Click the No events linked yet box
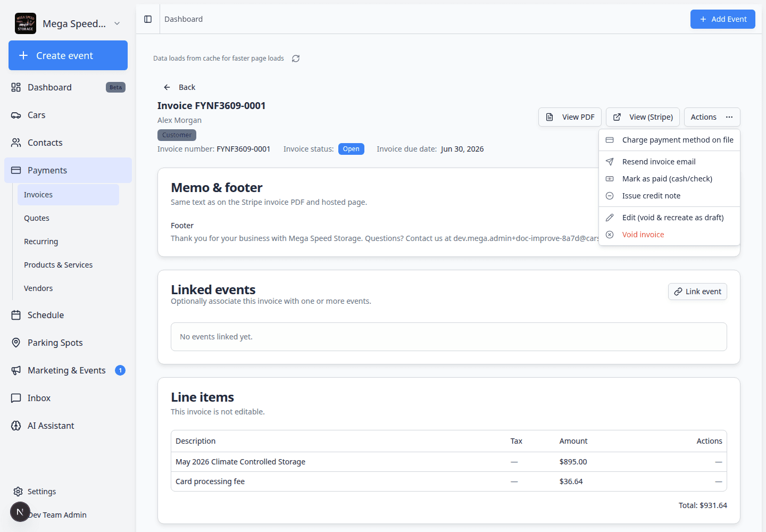The height and width of the screenshot is (532, 766). 449,337
